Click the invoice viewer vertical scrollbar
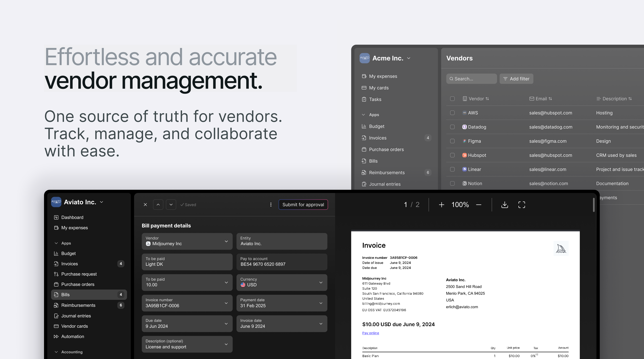 (594, 205)
